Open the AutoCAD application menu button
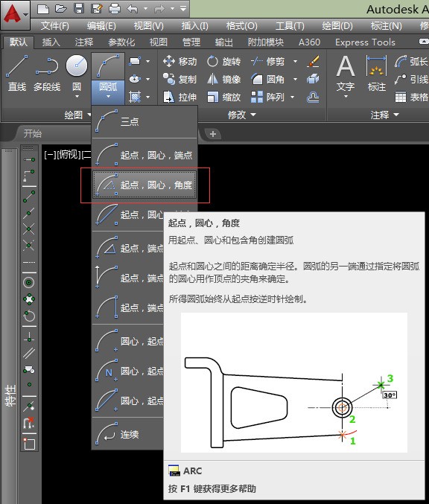429x504 pixels. [16, 14]
